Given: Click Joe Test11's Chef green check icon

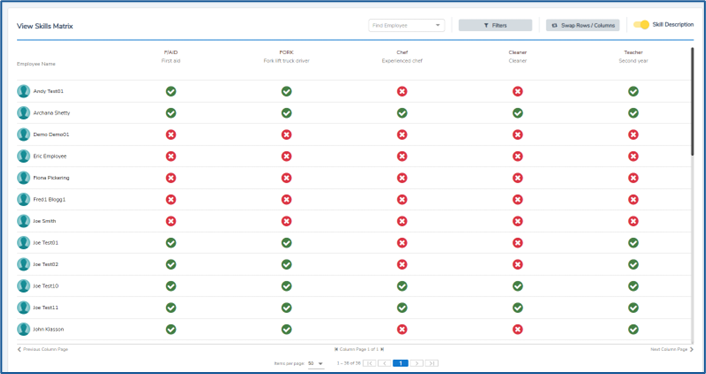Looking at the screenshot, I should click(402, 307).
